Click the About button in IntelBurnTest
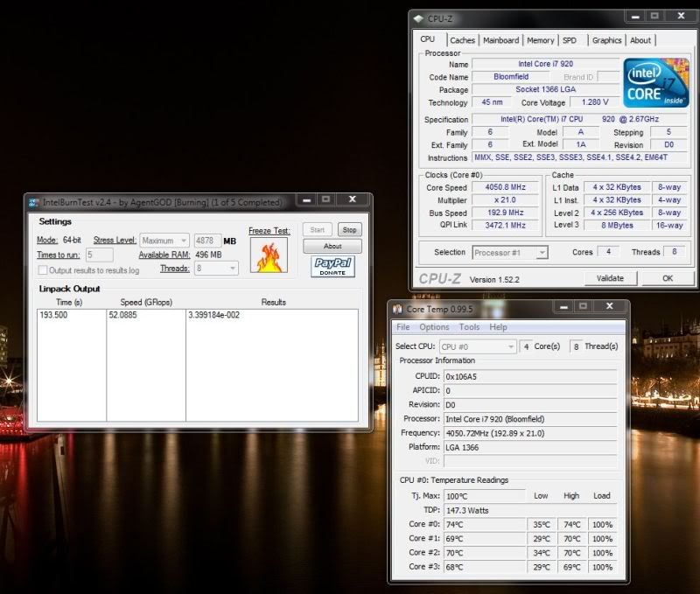The width and height of the screenshot is (700, 594). pyautogui.click(x=332, y=246)
